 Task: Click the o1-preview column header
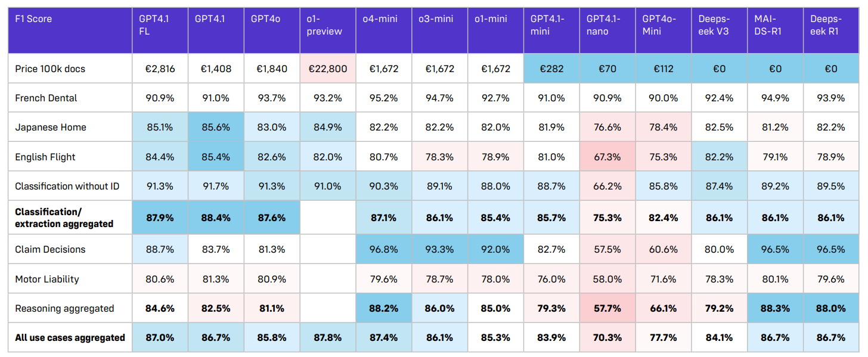click(324, 25)
